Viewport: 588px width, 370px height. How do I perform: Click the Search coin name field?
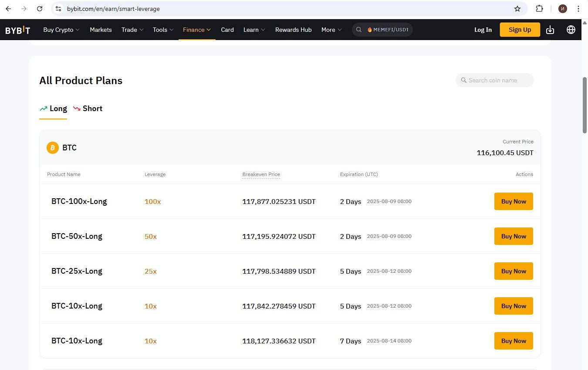click(495, 80)
